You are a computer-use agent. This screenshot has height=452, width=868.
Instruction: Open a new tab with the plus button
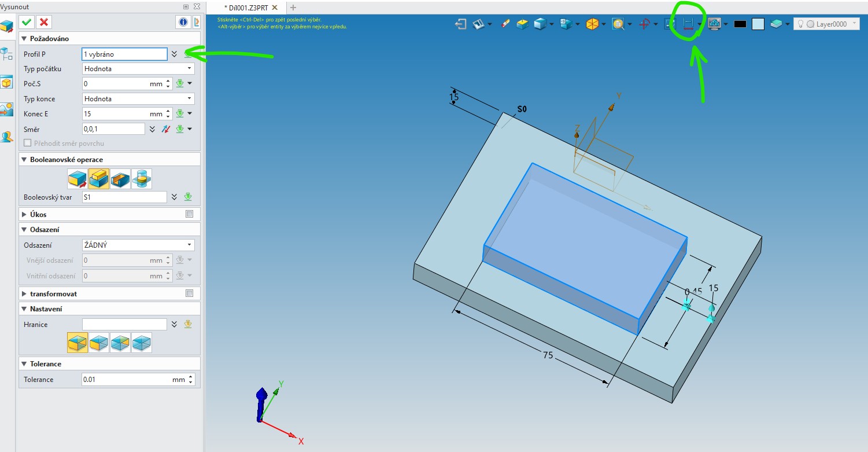tap(293, 8)
